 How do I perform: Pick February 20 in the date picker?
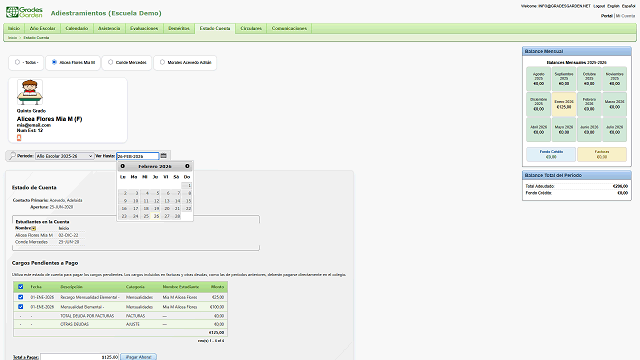click(x=166, y=208)
